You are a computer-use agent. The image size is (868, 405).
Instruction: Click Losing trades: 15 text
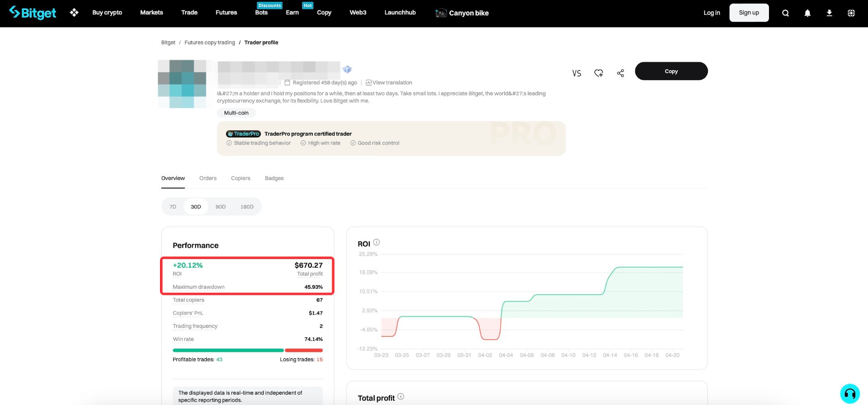(301, 360)
